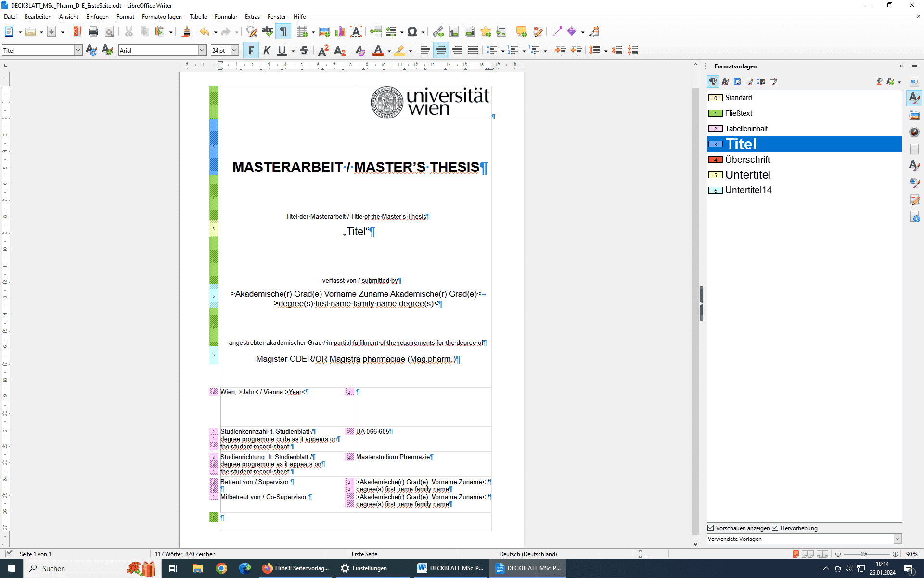Click the zoom slider in the status bar
The image size is (924, 578).
(866, 554)
